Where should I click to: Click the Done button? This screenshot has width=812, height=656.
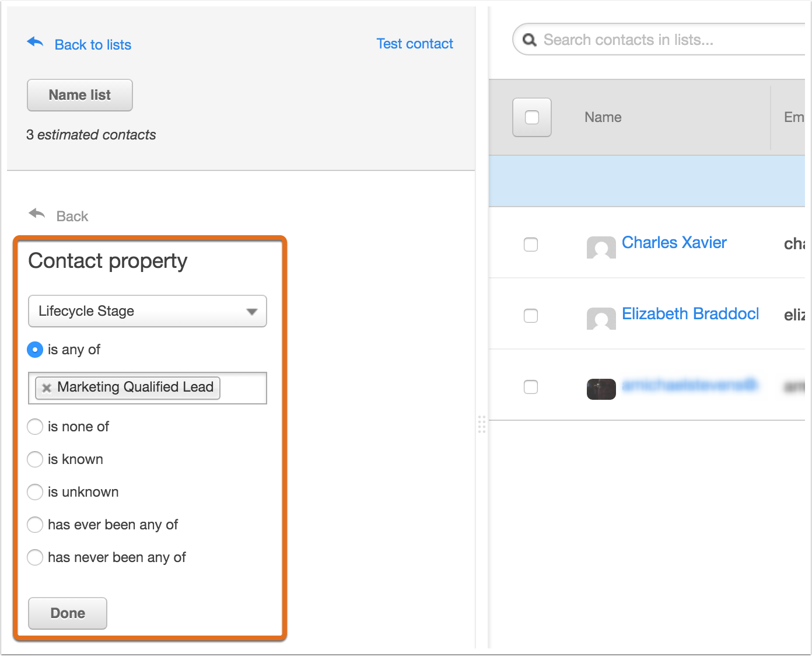pyautogui.click(x=68, y=613)
